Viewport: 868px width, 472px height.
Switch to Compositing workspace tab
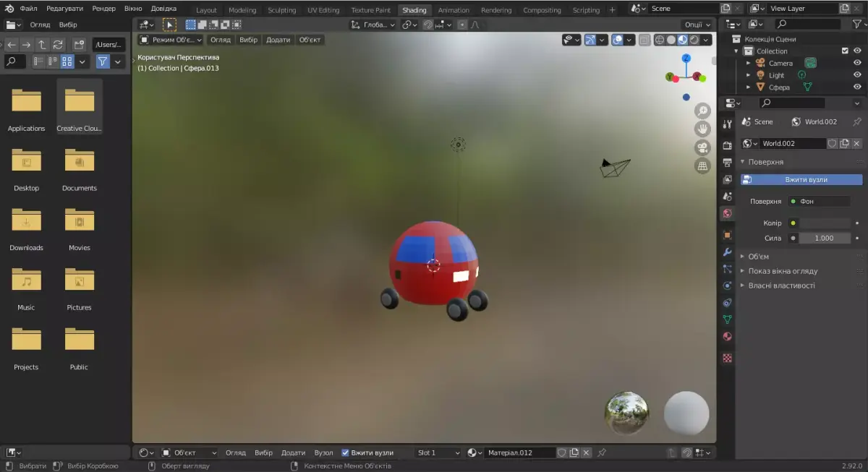click(542, 10)
